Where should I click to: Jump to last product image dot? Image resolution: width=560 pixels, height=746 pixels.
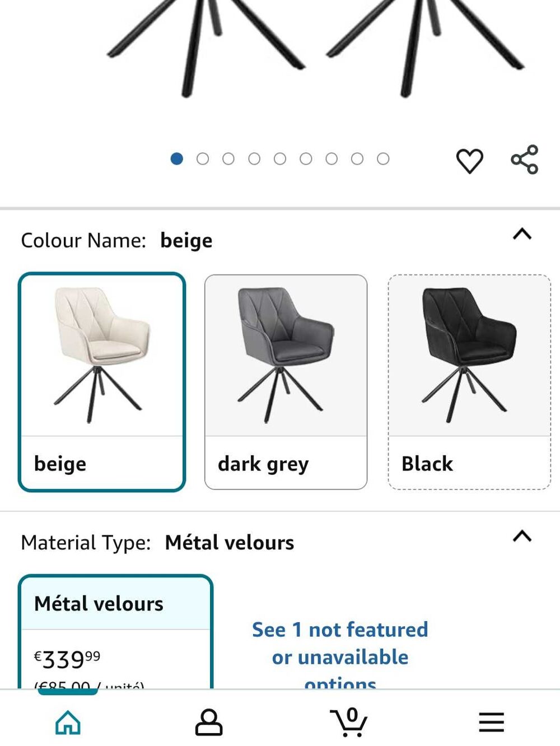pyautogui.click(x=383, y=159)
